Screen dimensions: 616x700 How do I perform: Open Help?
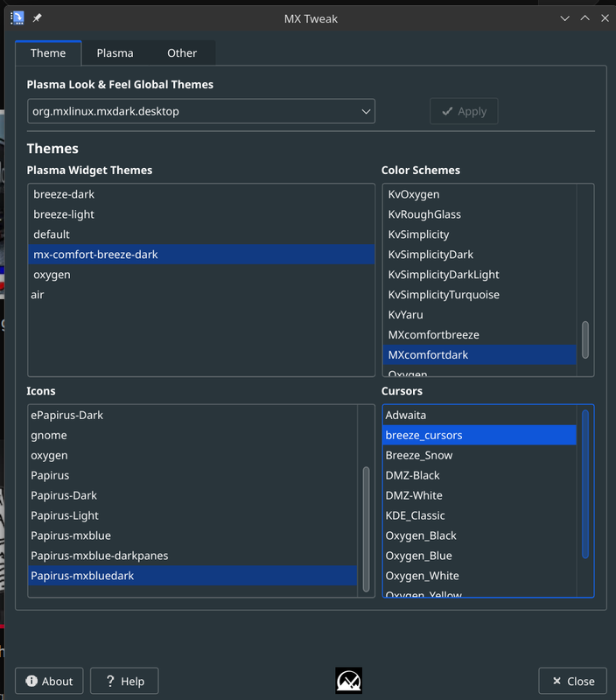tap(124, 681)
